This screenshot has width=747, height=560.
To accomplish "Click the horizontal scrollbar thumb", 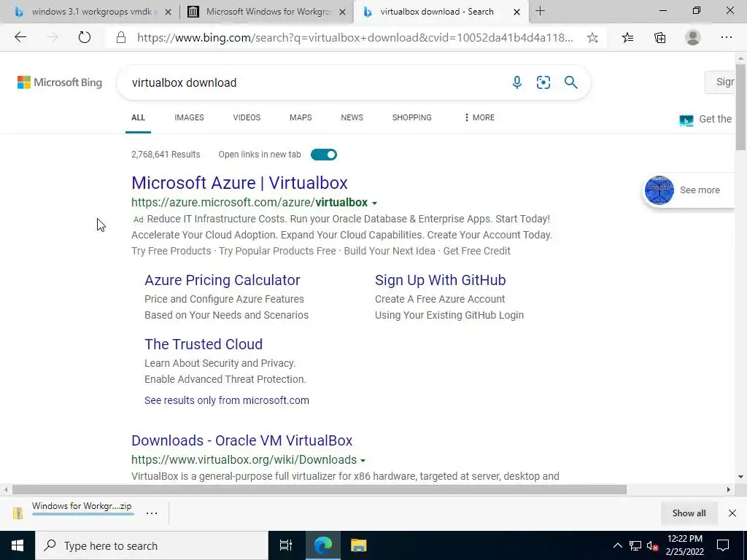I will [320, 489].
